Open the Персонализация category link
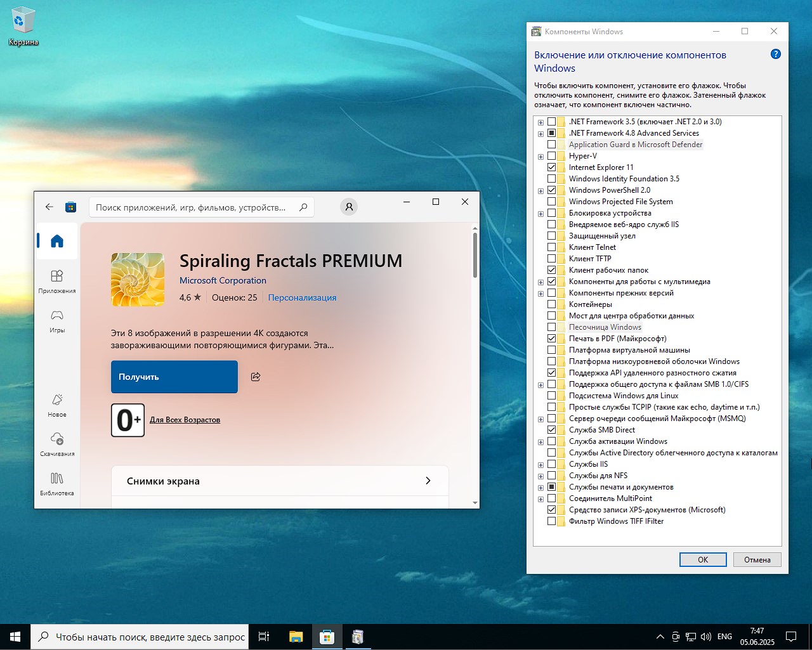 302,297
